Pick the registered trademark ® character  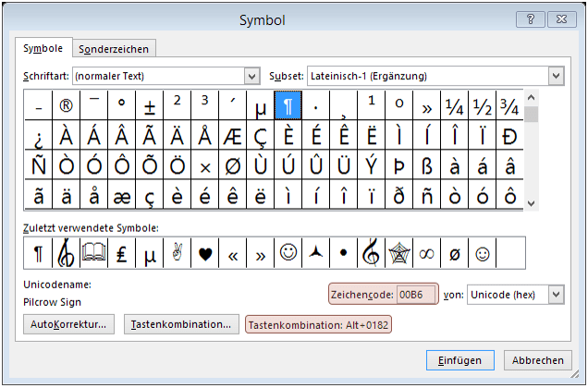pyautogui.click(x=67, y=106)
